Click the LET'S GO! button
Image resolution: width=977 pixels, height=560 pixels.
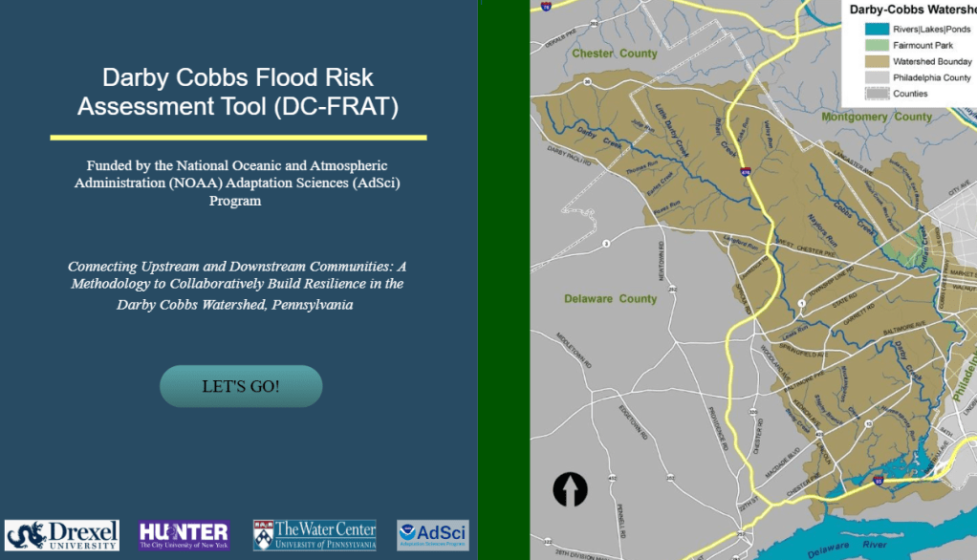coord(241,386)
